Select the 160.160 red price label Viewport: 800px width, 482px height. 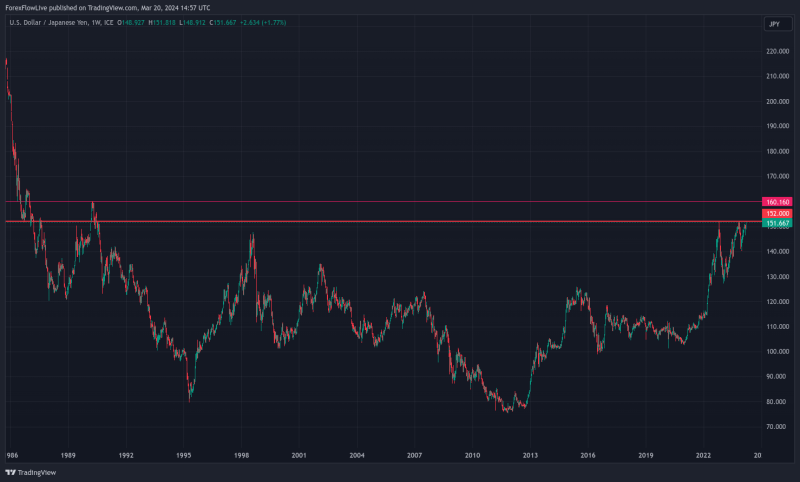click(777, 202)
